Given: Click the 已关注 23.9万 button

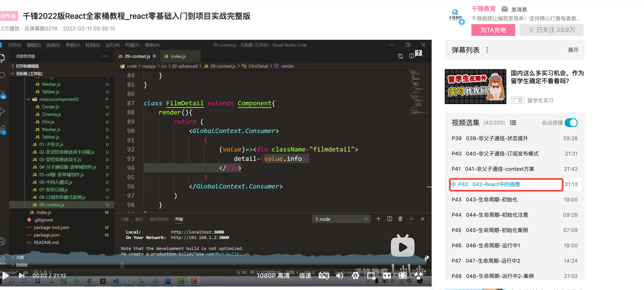Looking at the screenshot, I should 551,30.
